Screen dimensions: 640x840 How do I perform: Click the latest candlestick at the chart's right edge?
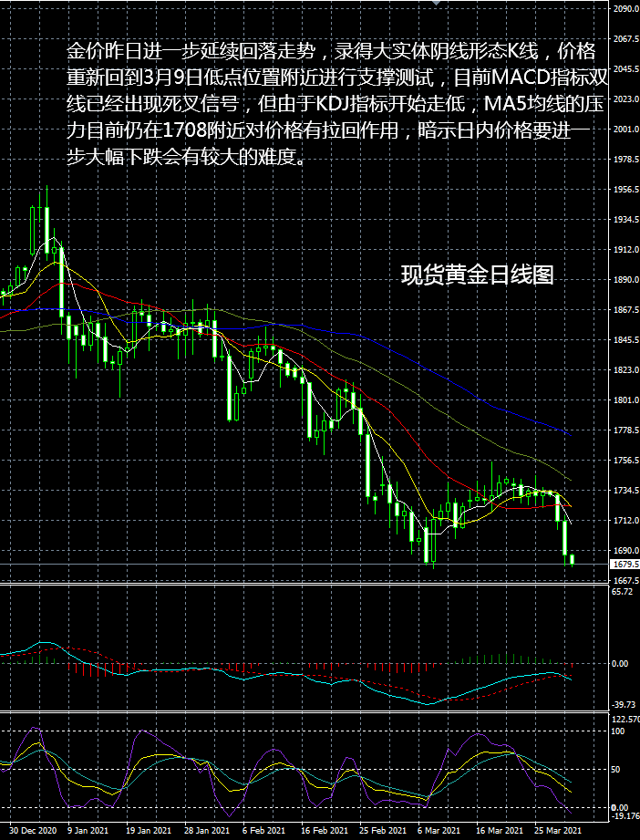point(572,559)
